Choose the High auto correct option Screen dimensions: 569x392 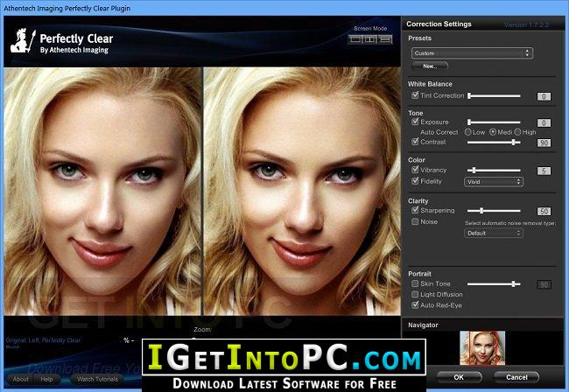518,132
